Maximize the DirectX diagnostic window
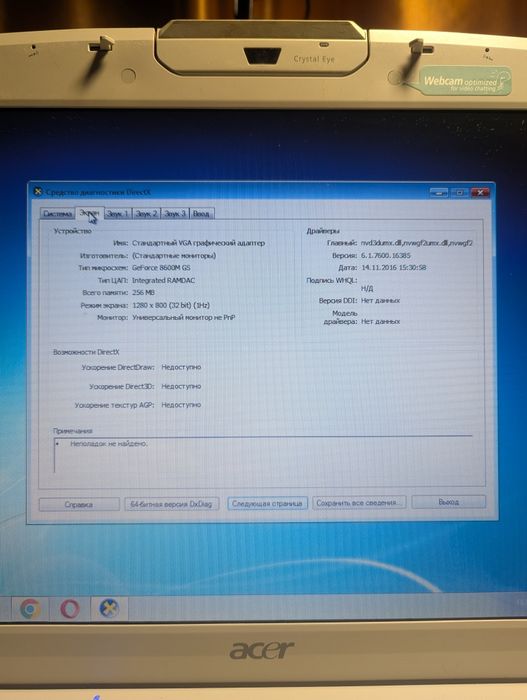Viewport: 527px width, 700px height. (x=459, y=193)
